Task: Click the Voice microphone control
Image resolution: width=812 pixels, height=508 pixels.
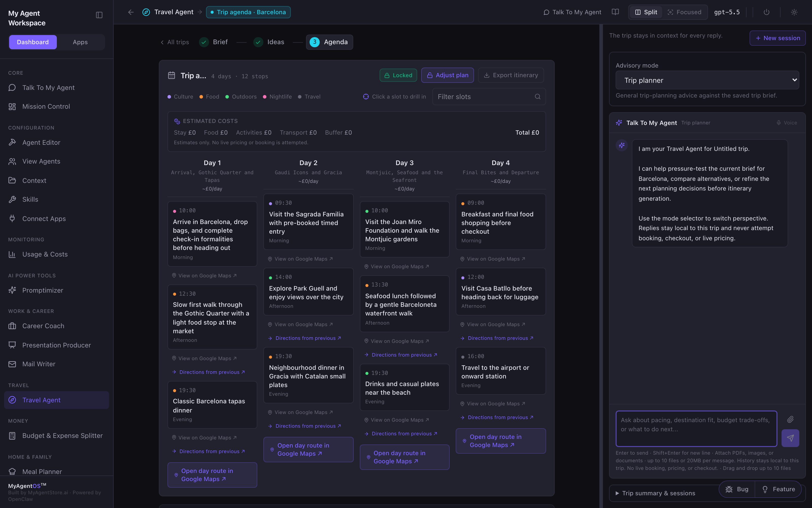Action: (787, 123)
